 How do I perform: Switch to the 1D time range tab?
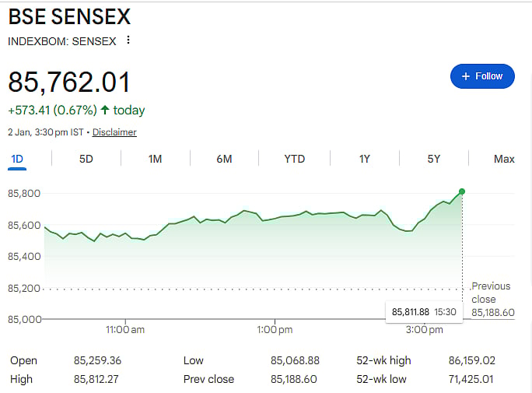tap(17, 159)
